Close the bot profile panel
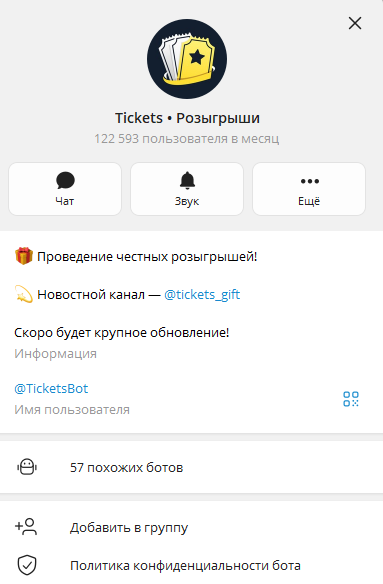 (x=355, y=23)
